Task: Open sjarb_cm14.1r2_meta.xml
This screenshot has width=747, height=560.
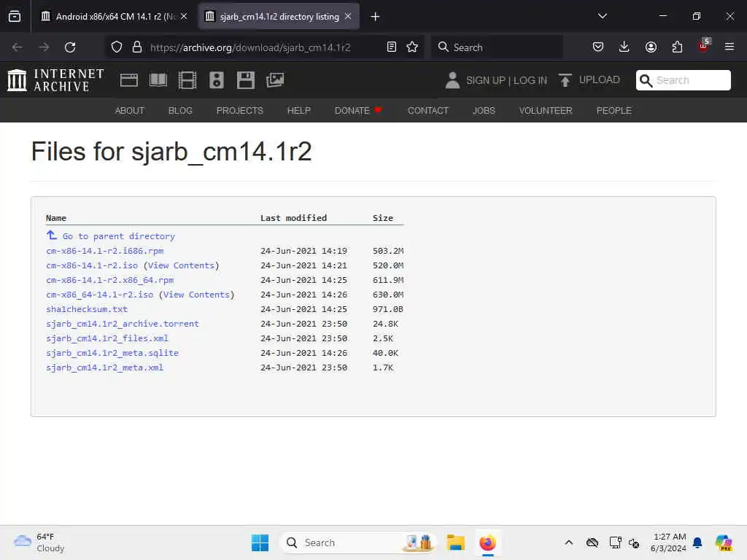Action: 105,367
